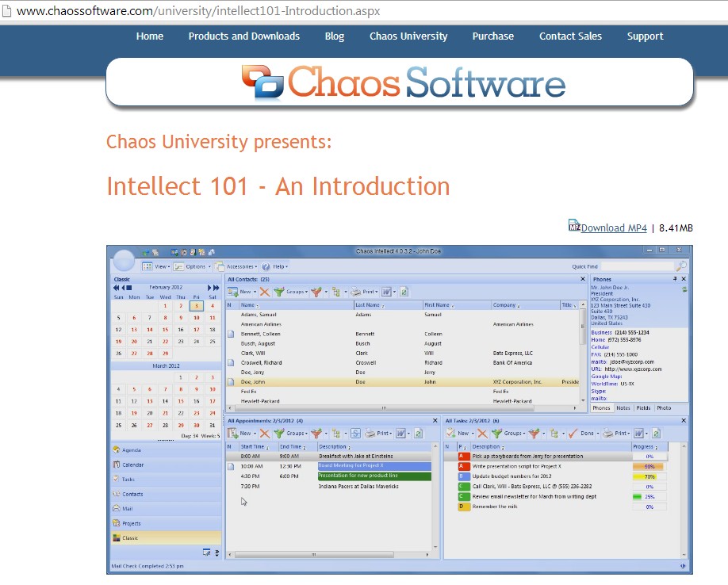
Task: Select the Doe, John contact row
Action: 403,382
